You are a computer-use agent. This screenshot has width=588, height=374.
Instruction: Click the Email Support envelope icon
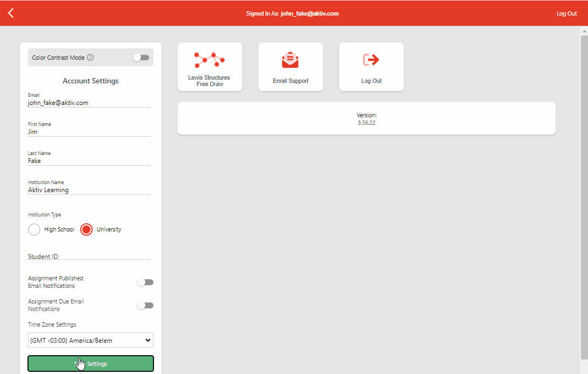[290, 60]
